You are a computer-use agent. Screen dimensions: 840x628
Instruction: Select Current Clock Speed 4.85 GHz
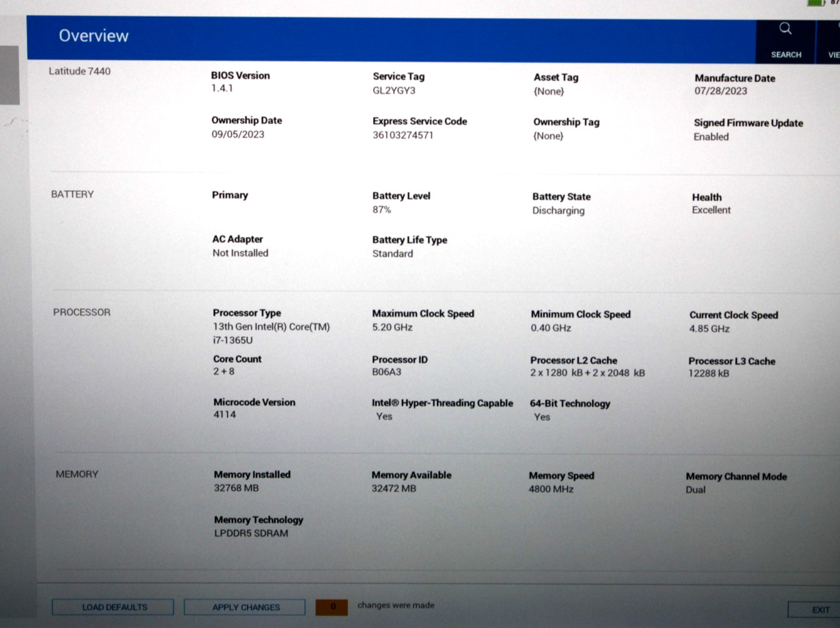click(709, 328)
